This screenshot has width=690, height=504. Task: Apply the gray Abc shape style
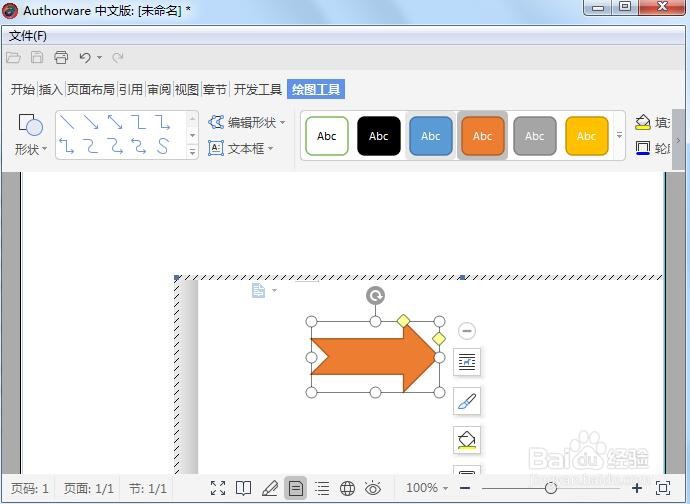click(535, 136)
